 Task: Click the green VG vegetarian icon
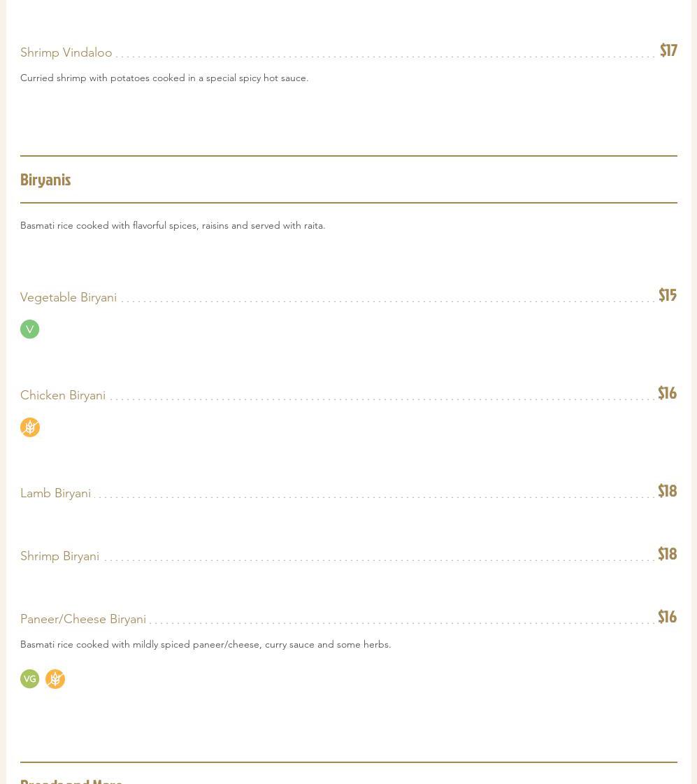coord(29,679)
